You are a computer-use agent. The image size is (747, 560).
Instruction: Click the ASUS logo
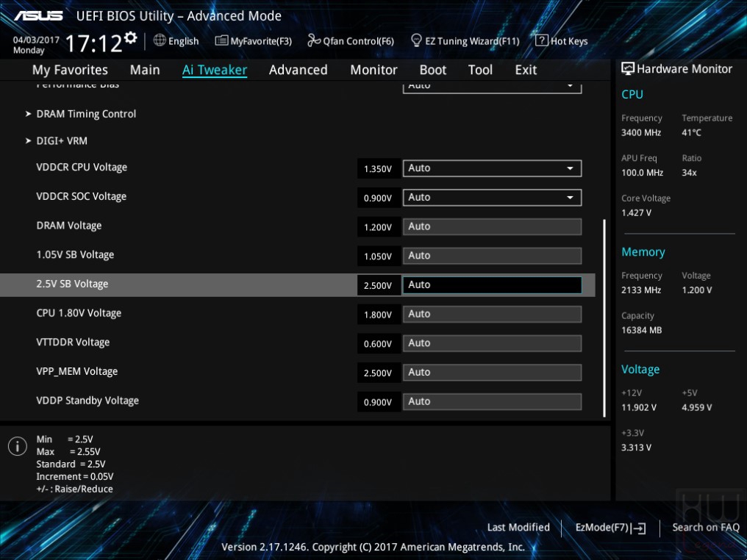[x=38, y=15]
